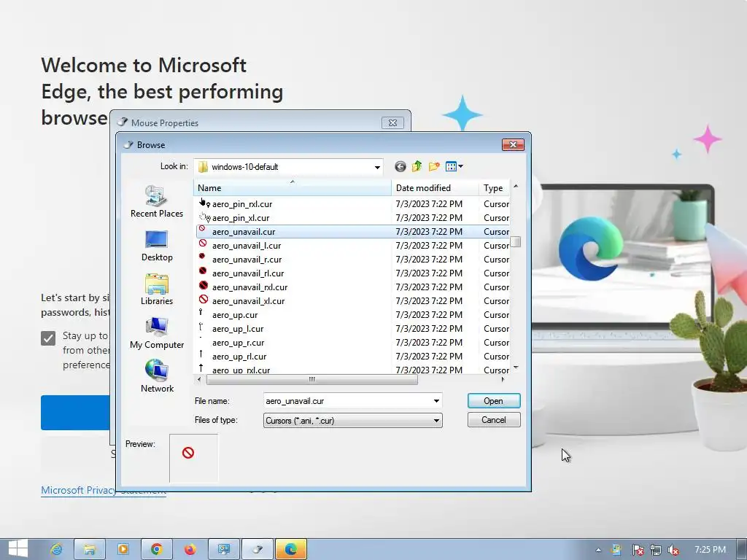Go up one folder level
747x560 pixels.
[417, 166]
